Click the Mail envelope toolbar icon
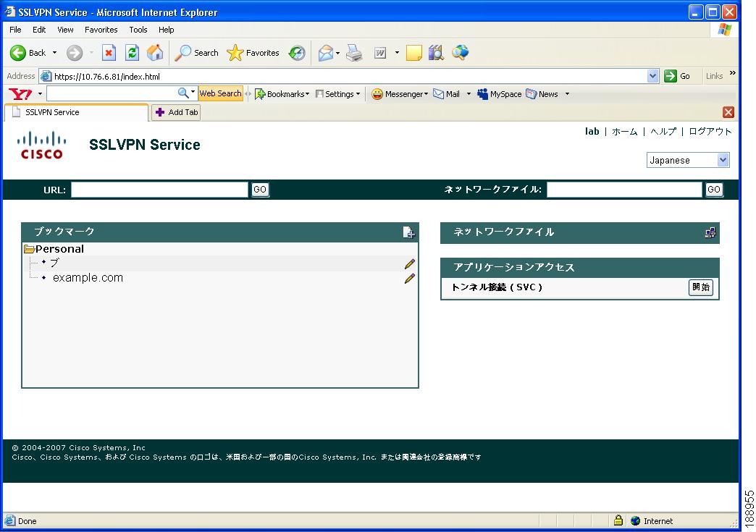The image size is (756, 532). [x=326, y=53]
